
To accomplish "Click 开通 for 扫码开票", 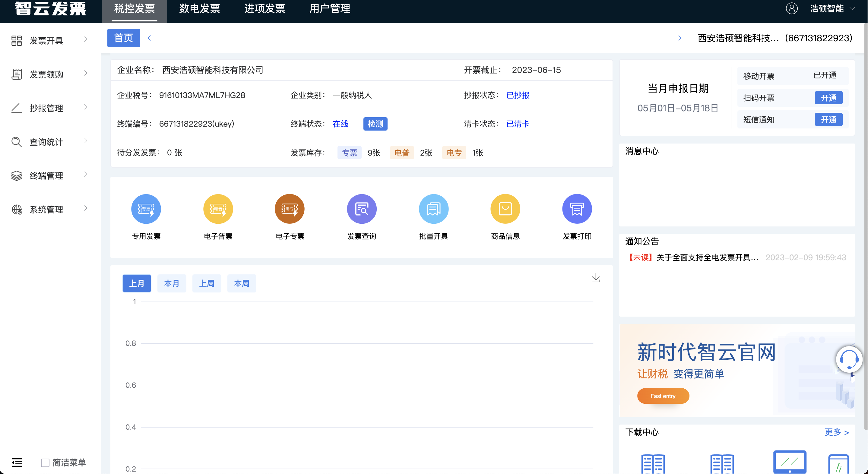I will 828,98.
